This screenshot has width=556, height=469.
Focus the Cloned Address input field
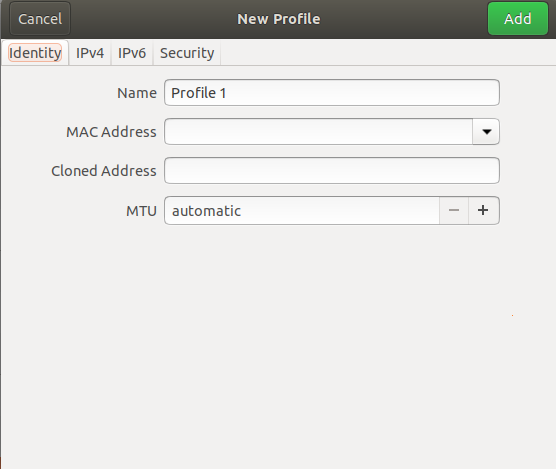point(332,171)
